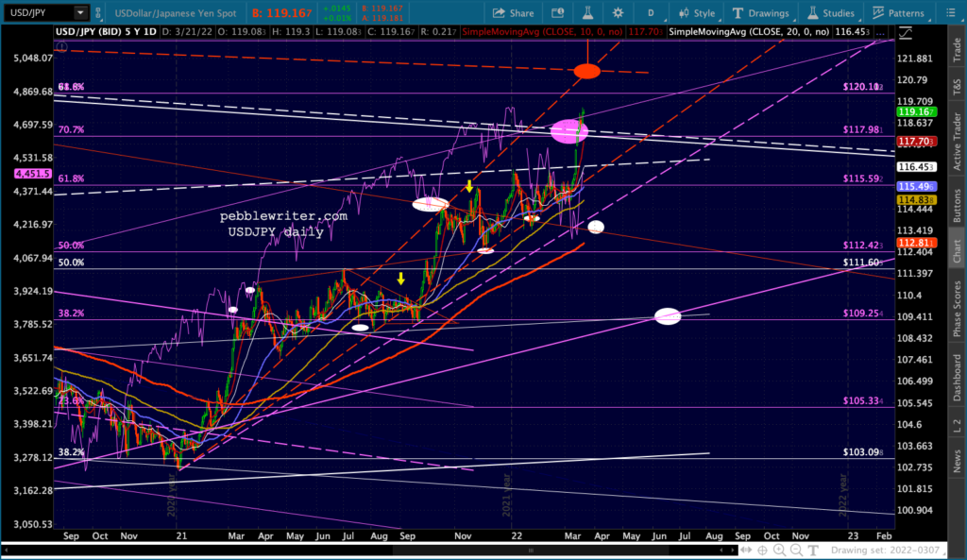Open the list menu icon at top right
The height and width of the screenshot is (560, 967).
950,13
